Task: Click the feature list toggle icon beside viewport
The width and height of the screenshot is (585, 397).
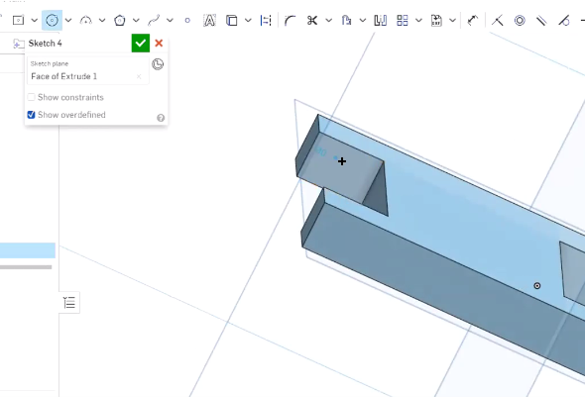Action: point(69,303)
